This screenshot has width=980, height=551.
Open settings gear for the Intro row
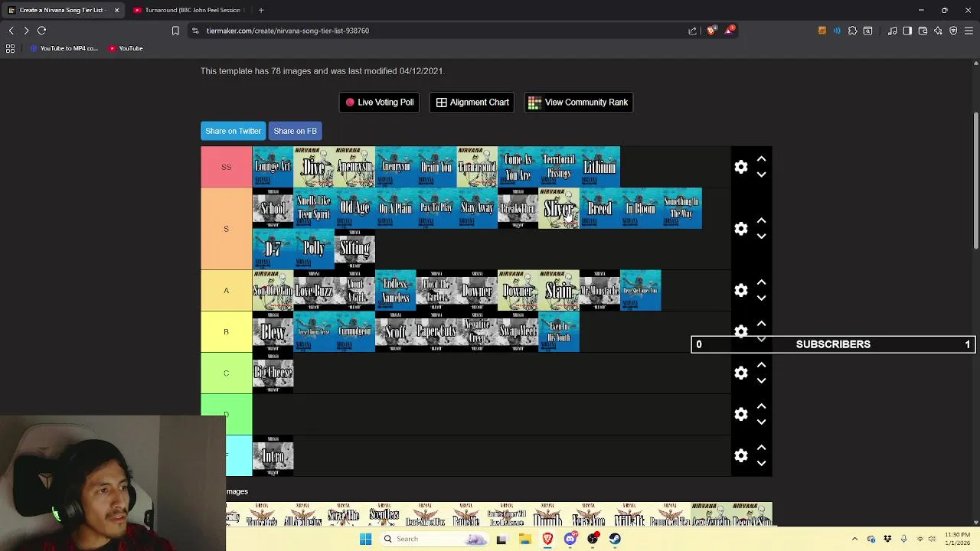[741, 456]
